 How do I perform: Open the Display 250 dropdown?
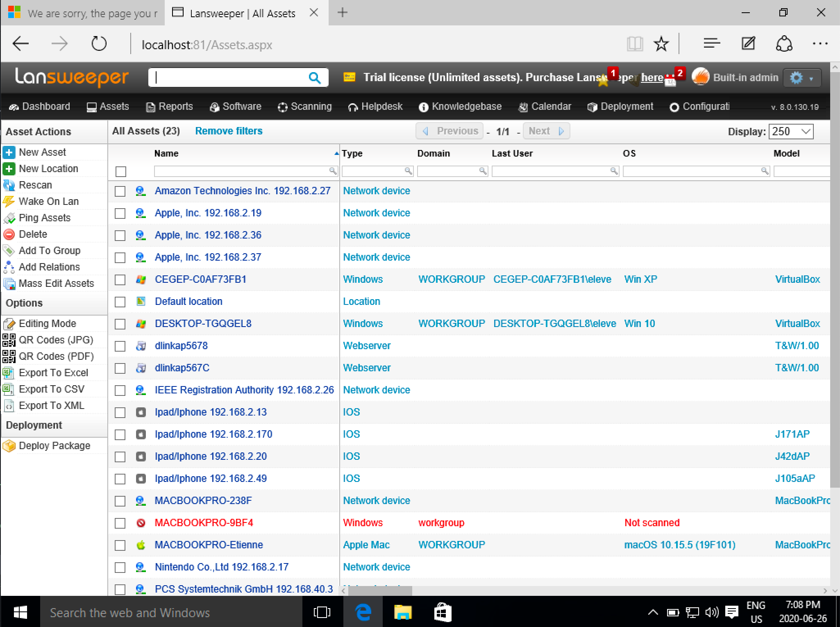click(791, 132)
